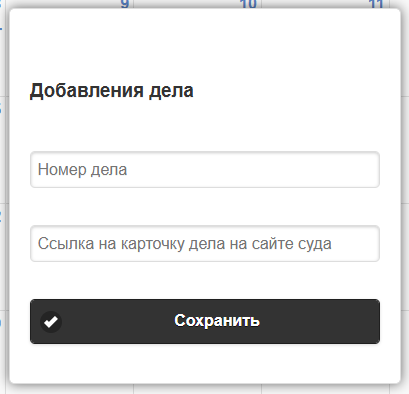Click the blank dialog area above the heading
The height and width of the screenshot is (394, 409).
pos(205,43)
